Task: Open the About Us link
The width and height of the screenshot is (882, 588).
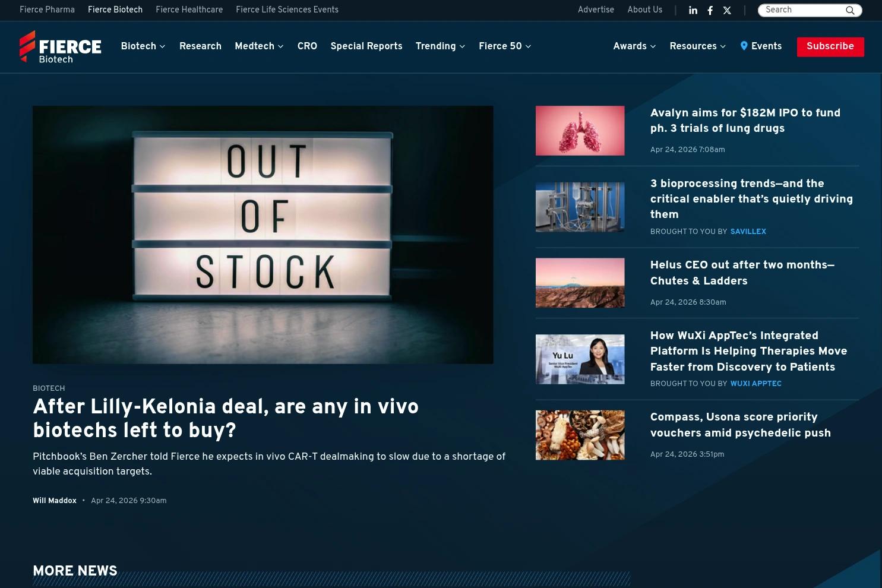Action: 644,10
